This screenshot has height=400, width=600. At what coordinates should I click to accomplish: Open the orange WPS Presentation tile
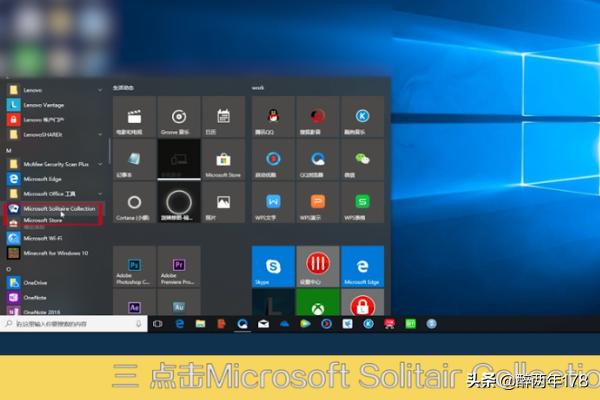pyautogui.click(x=318, y=202)
